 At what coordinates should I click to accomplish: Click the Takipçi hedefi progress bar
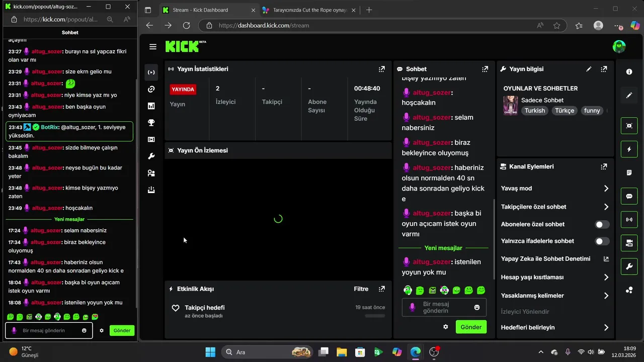point(375,316)
